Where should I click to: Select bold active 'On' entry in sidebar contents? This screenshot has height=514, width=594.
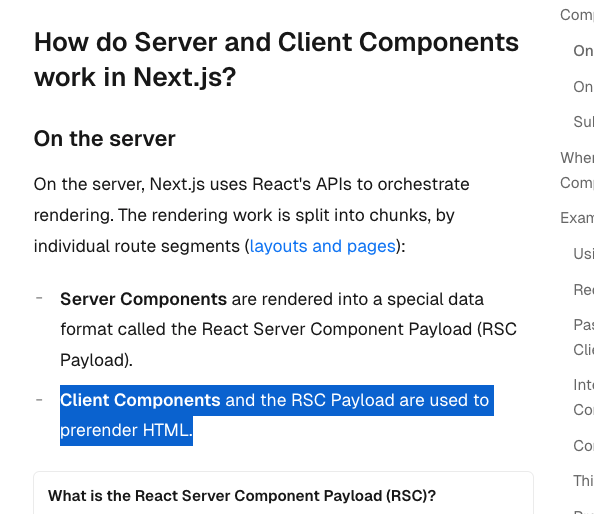(583, 51)
